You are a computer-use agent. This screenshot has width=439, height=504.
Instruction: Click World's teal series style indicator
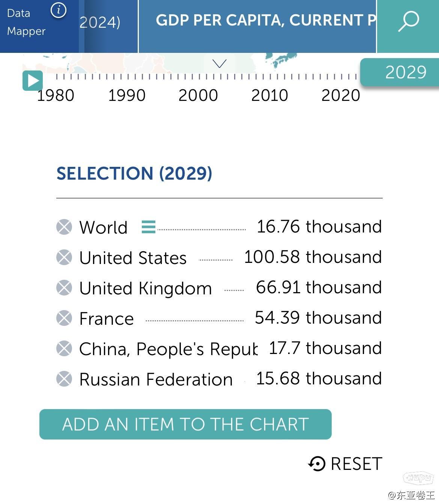pos(148,227)
